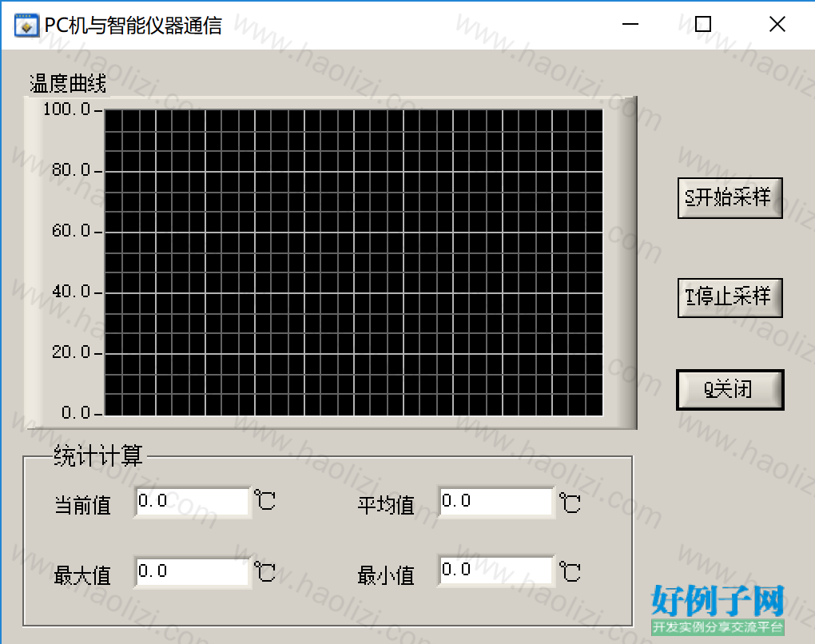
Task: Click the 0.0 Y-axis scale label at the bottom of the chart
Action: tap(76, 413)
